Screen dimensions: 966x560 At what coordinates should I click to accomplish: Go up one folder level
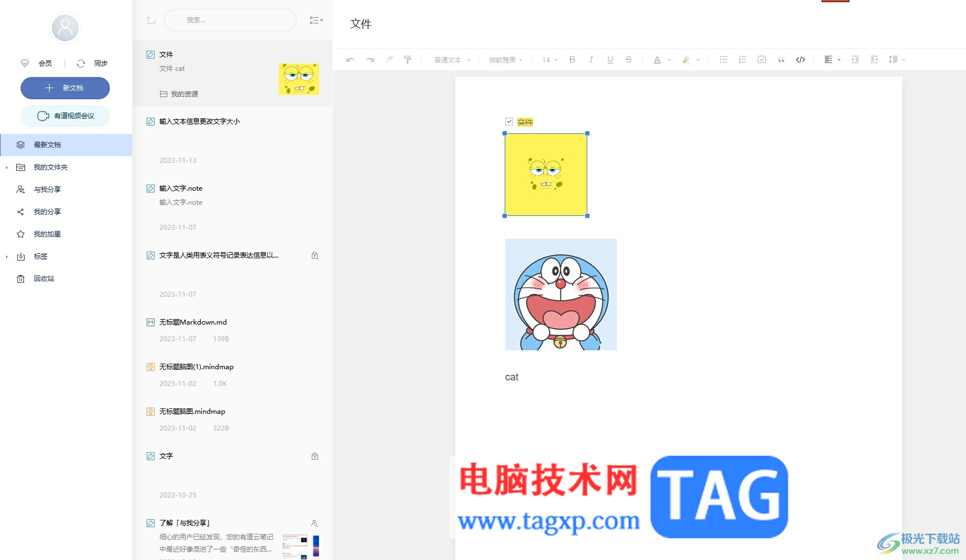pyautogui.click(x=151, y=20)
